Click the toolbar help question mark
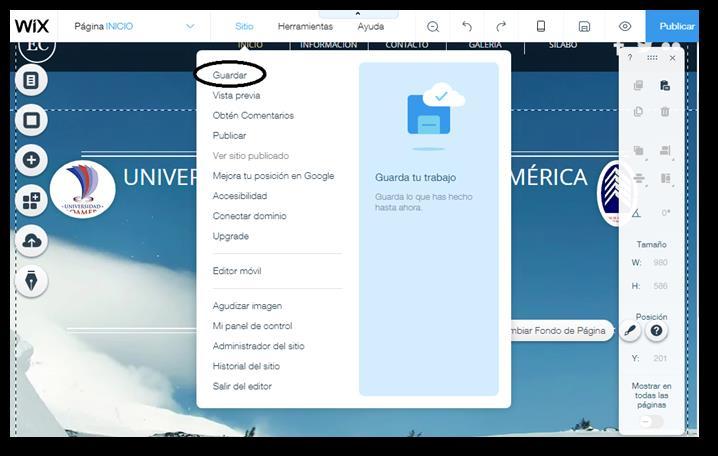This screenshot has height=456, width=718. (x=630, y=58)
